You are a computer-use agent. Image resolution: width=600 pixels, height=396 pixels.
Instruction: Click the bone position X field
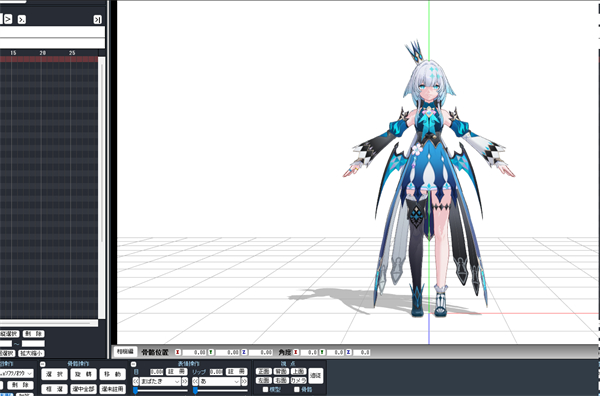(x=194, y=352)
